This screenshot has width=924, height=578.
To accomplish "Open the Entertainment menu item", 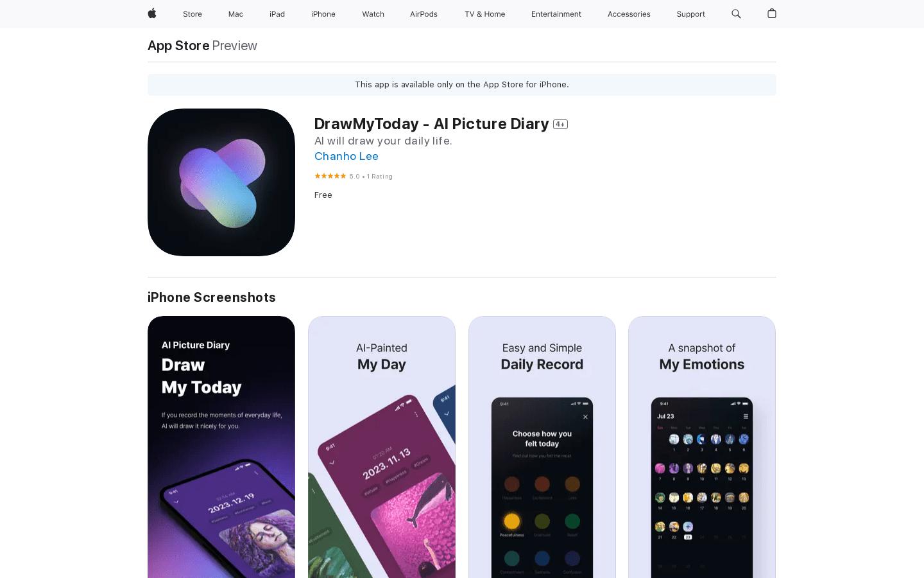I will [x=556, y=14].
